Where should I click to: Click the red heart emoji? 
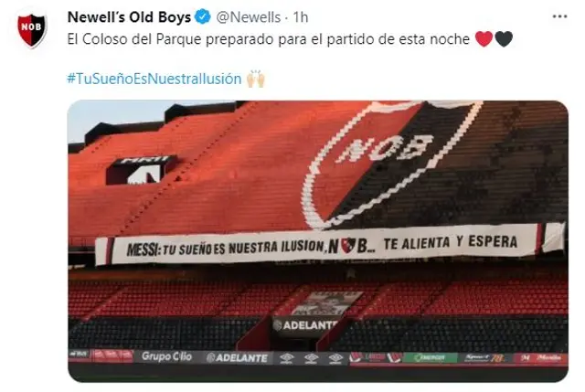click(x=484, y=38)
